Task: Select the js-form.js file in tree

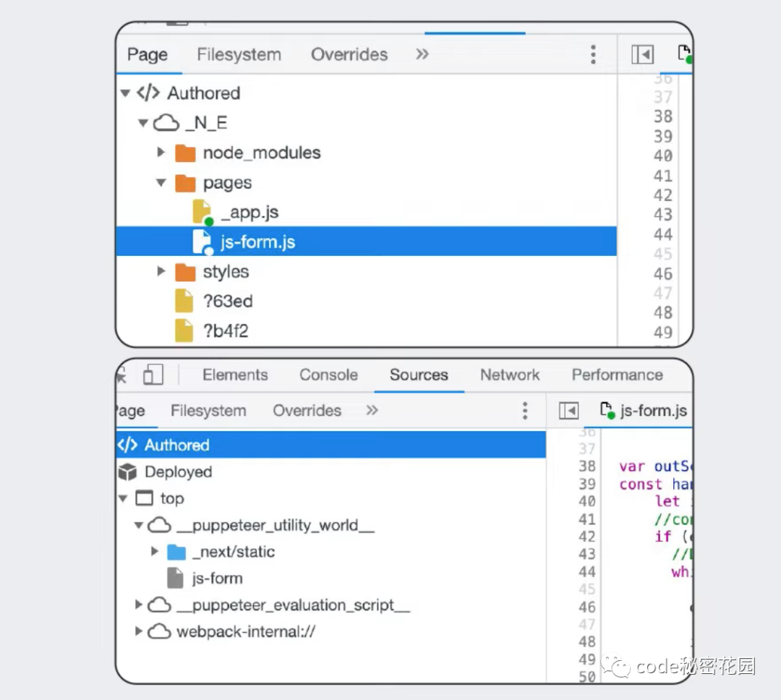Action: [366, 241]
